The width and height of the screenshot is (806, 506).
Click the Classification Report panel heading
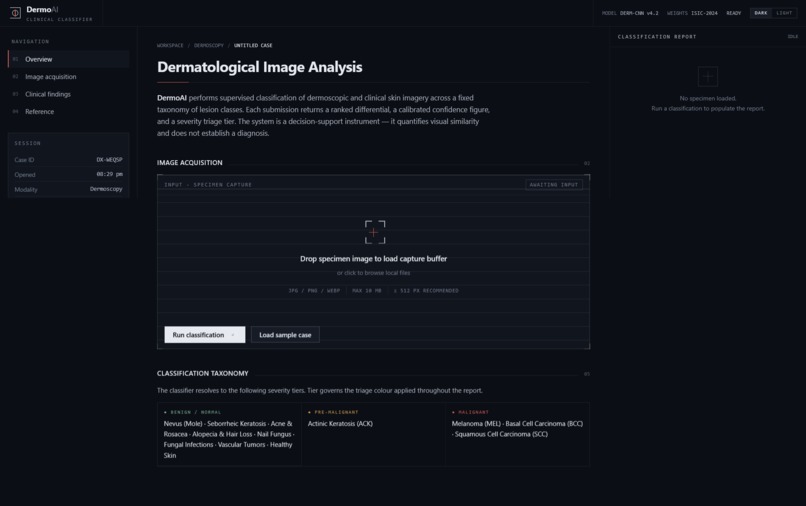pyautogui.click(x=657, y=37)
